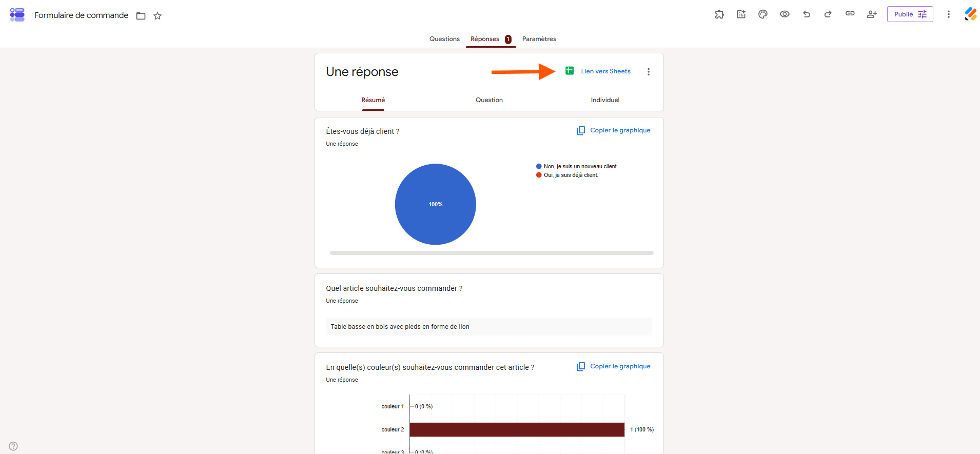Open responses card three-dot menu

[x=649, y=72]
